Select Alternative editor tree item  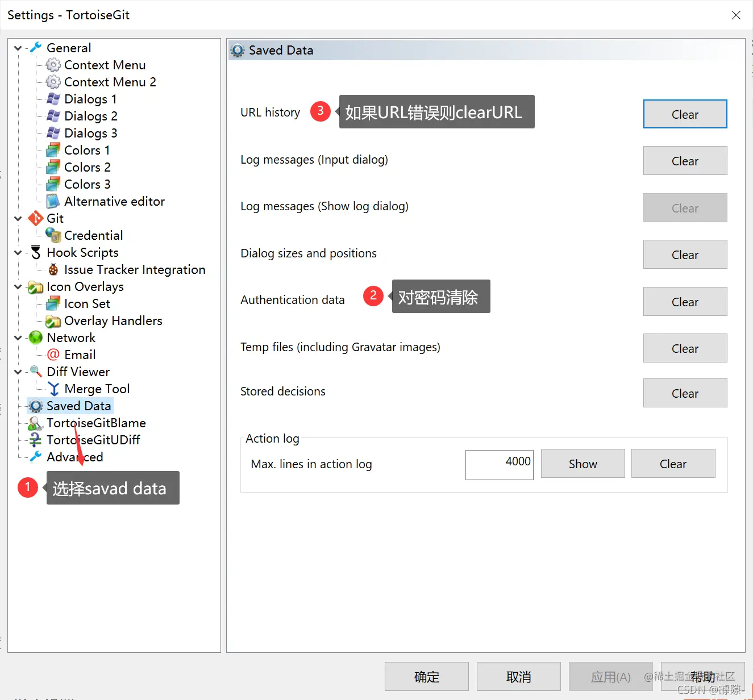click(x=115, y=201)
